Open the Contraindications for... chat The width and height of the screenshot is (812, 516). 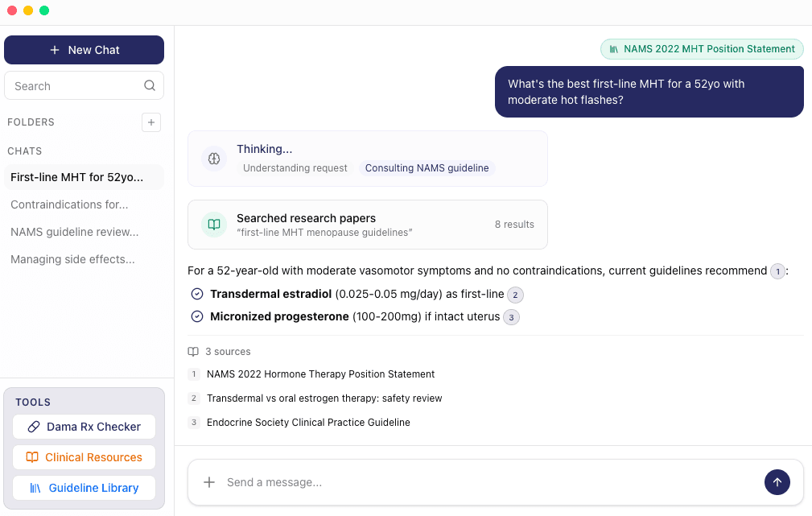(x=84, y=204)
